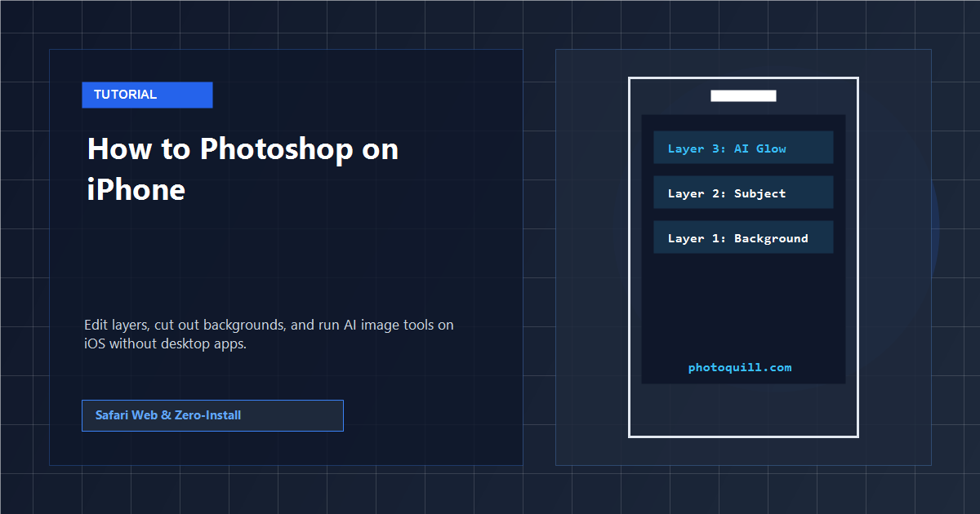Image resolution: width=980 pixels, height=514 pixels.
Task: Select the "Layer 1: Background" row
Action: click(x=743, y=237)
